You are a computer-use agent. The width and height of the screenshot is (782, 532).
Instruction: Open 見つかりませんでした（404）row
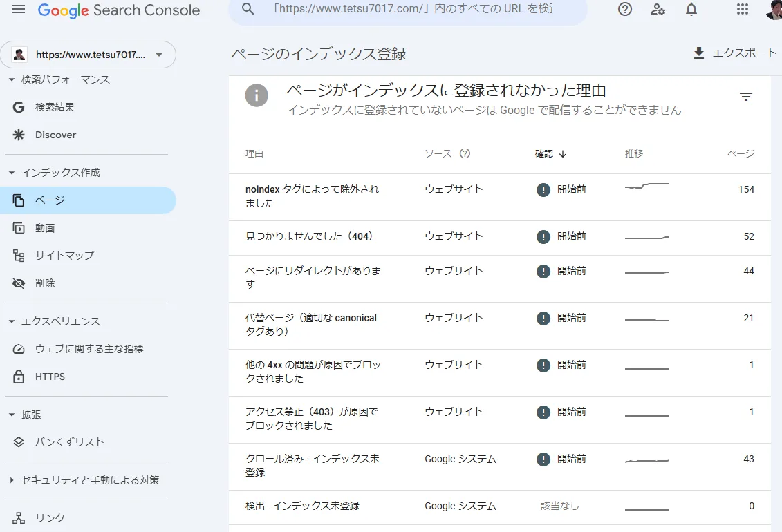pos(500,238)
